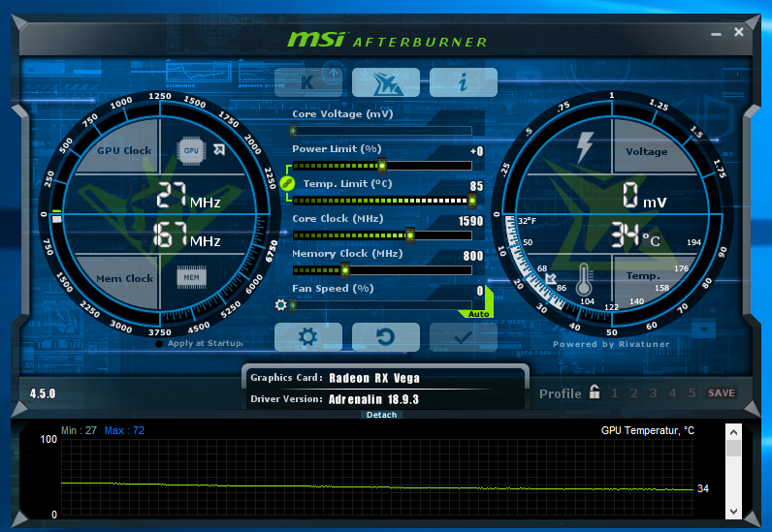Click the lightning bolt voltage icon

(x=585, y=147)
